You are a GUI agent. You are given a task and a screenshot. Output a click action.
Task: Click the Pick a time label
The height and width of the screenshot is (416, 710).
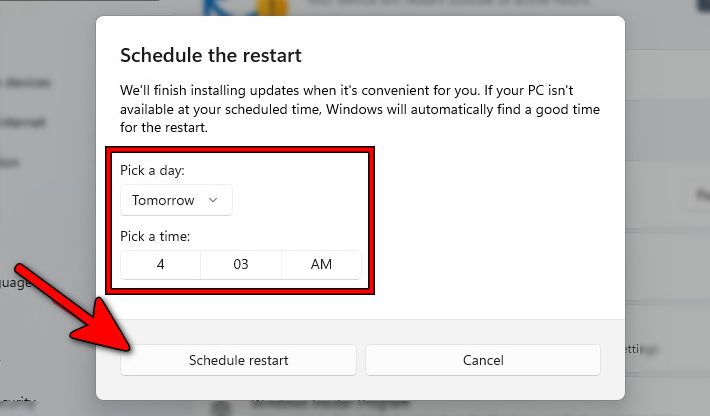tap(155, 237)
